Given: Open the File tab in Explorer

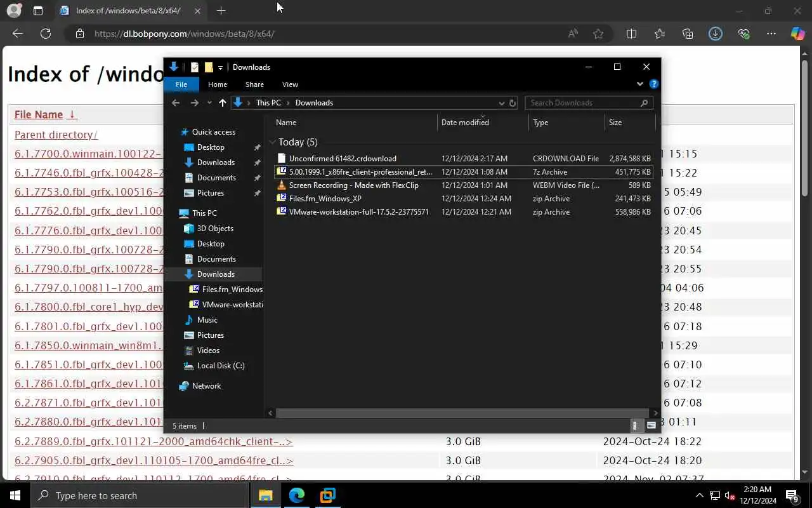Looking at the screenshot, I should pos(181,84).
